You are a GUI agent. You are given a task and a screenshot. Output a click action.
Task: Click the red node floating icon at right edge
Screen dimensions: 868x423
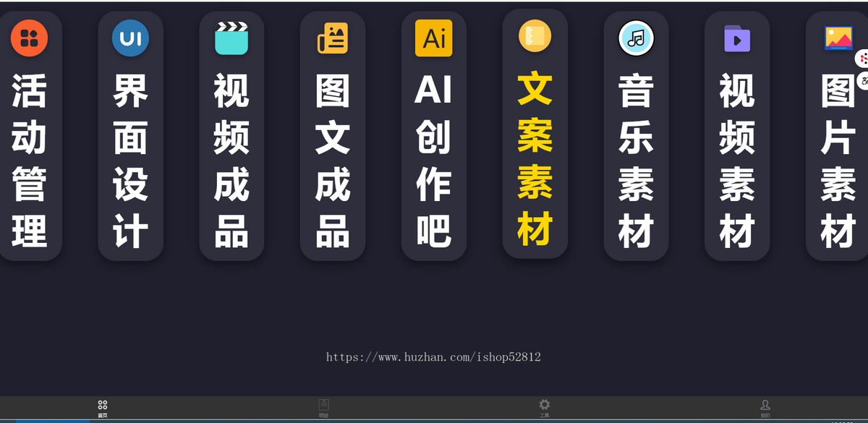[863, 59]
